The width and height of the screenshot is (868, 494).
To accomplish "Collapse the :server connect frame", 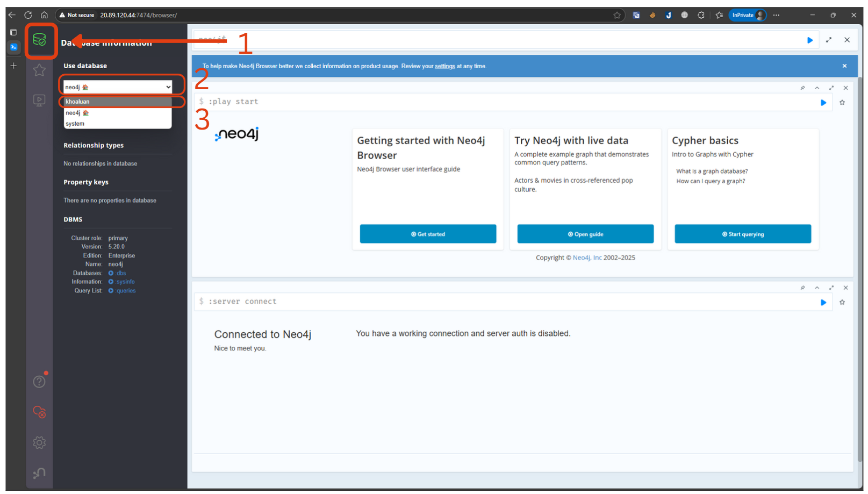I will tap(817, 288).
